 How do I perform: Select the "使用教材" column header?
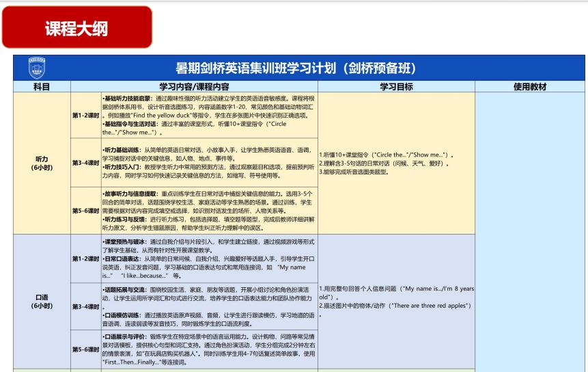coord(530,87)
